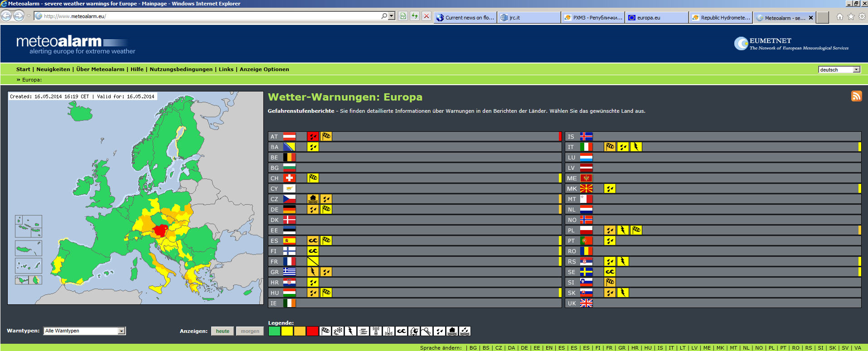Viewport: 868px width, 351px height.
Task: Click the rain warning icon in the HR row
Action: (x=313, y=282)
